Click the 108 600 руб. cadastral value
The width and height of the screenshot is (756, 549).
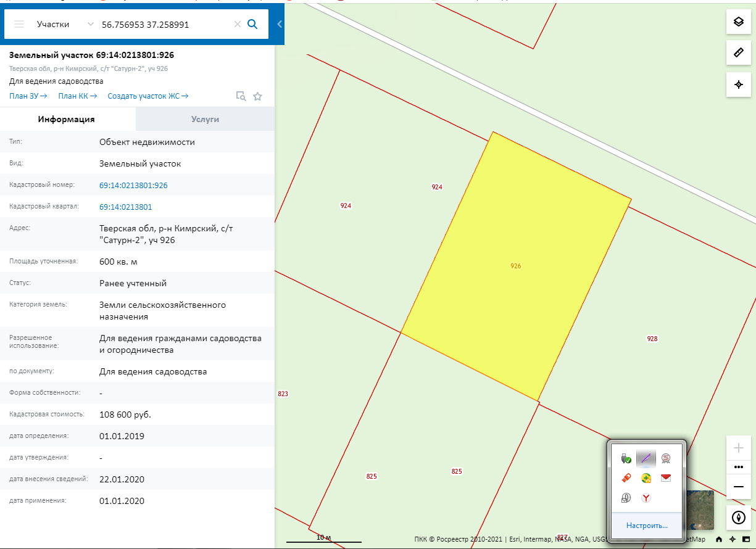(125, 415)
